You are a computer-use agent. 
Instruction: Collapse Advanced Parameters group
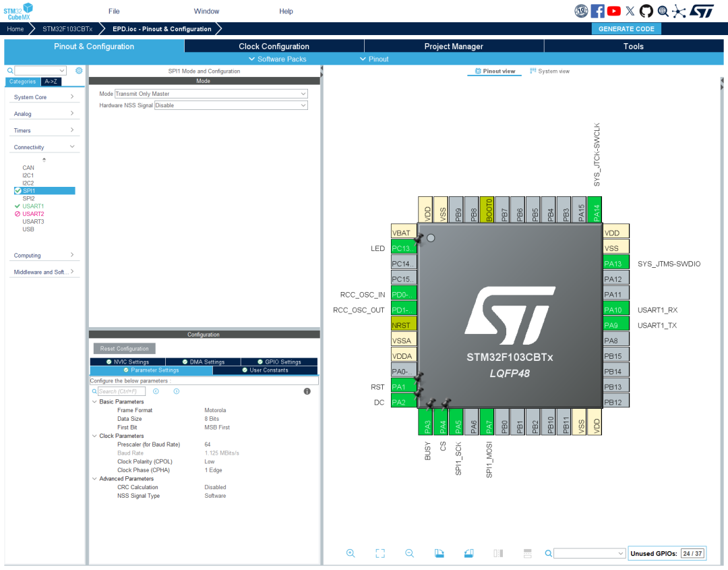95,478
